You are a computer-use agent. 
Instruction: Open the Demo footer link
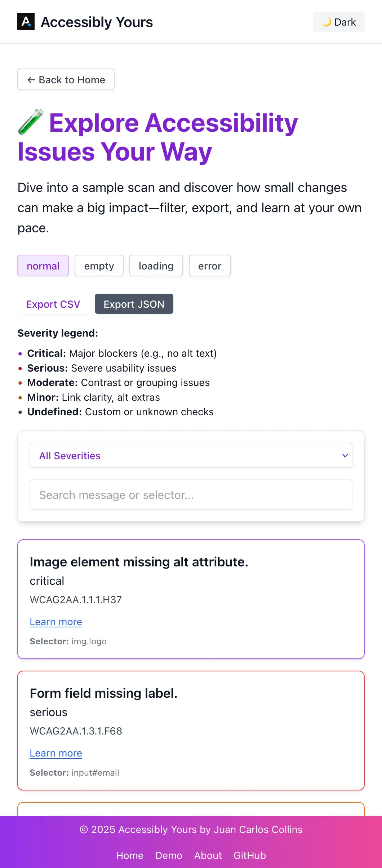[x=169, y=855]
